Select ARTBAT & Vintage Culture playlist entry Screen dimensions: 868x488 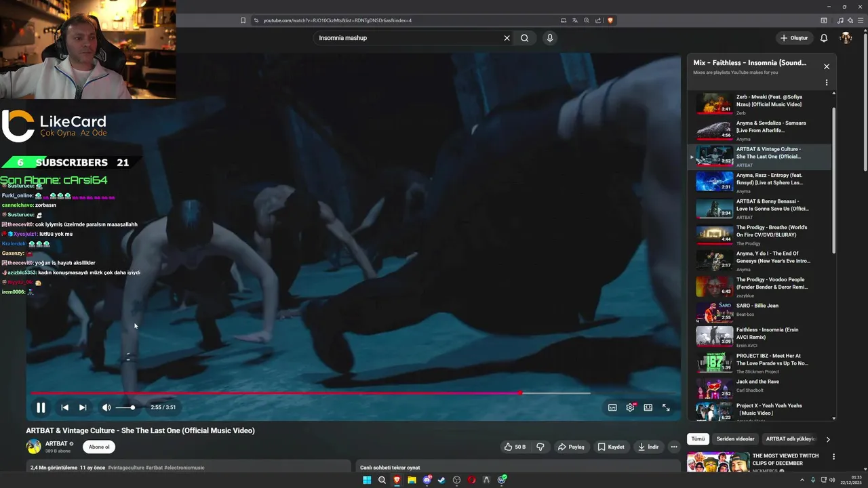click(x=759, y=157)
